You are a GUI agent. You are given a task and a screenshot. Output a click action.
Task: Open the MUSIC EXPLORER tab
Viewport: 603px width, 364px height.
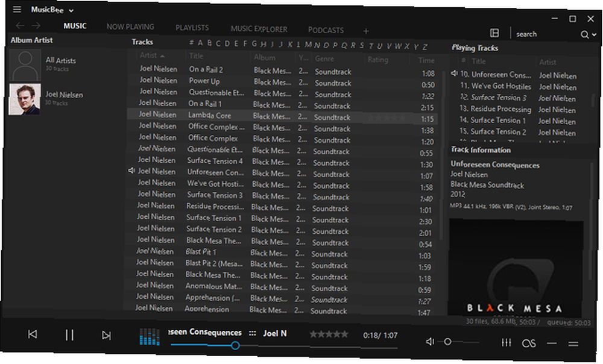[x=259, y=29]
